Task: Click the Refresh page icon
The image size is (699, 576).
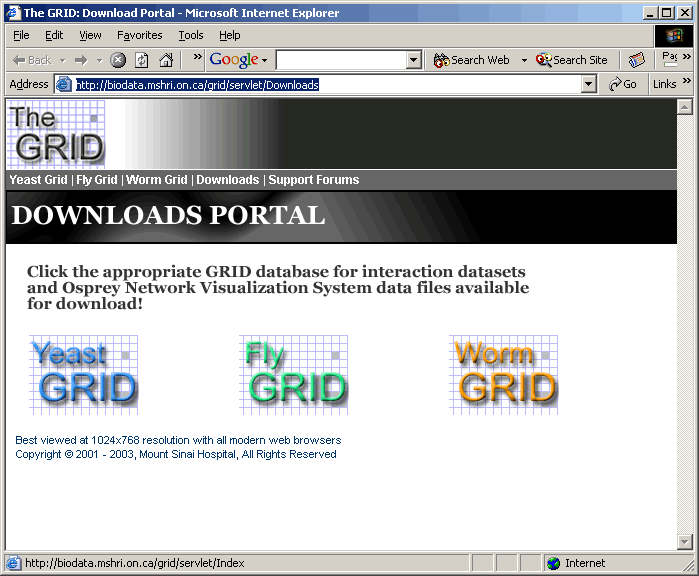Action: (x=142, y=60)
